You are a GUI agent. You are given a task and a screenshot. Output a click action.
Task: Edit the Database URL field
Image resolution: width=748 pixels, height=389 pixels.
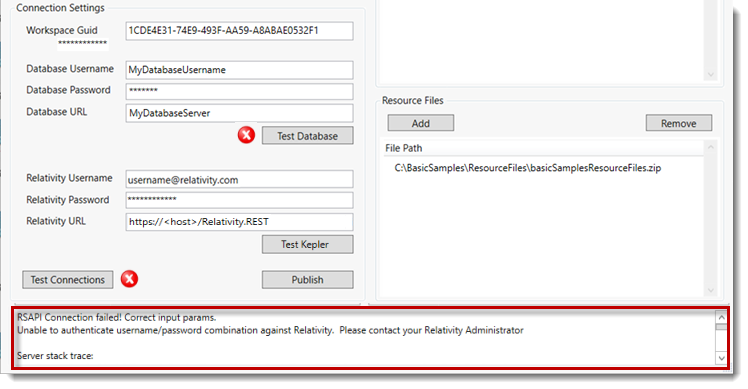(239, 113)
